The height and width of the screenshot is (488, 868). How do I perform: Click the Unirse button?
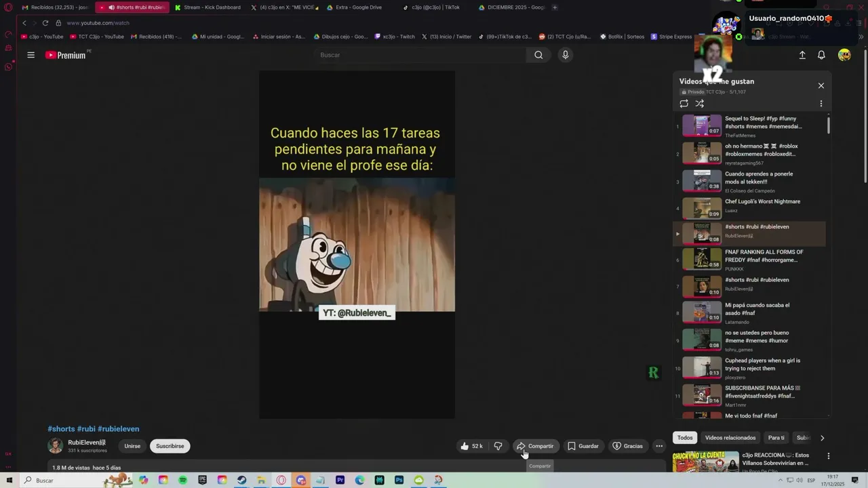[132, 446]
